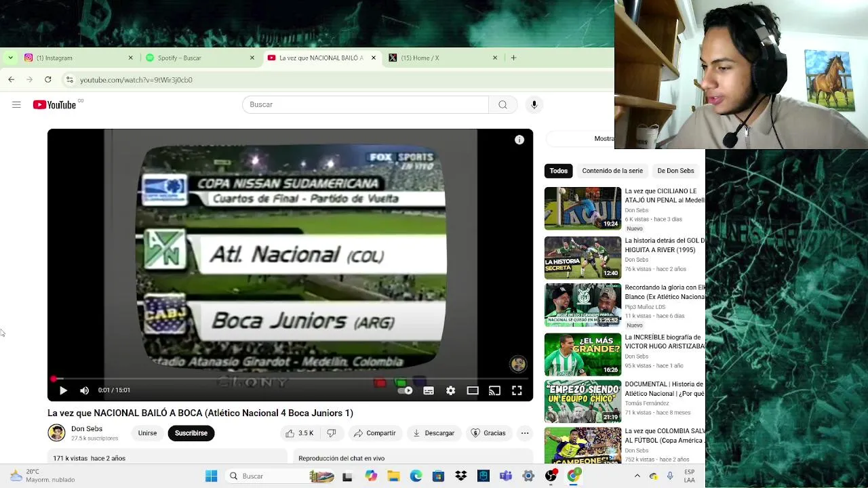The image size is (868, 488).
Task: Play the video
Action: [63, 390]
